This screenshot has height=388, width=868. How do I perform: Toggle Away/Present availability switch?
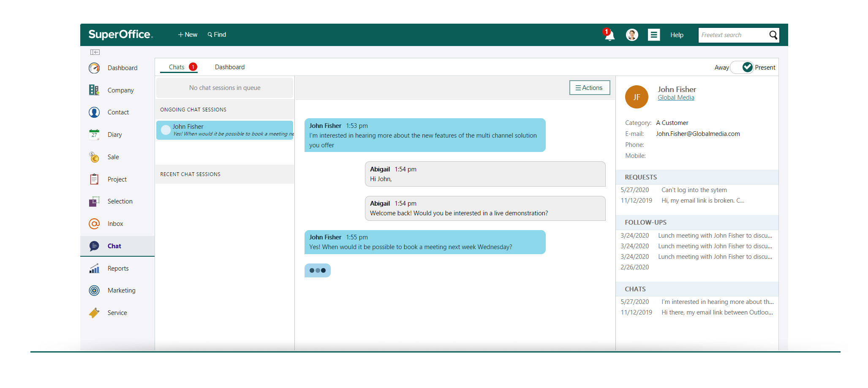[x=742, y=68]
